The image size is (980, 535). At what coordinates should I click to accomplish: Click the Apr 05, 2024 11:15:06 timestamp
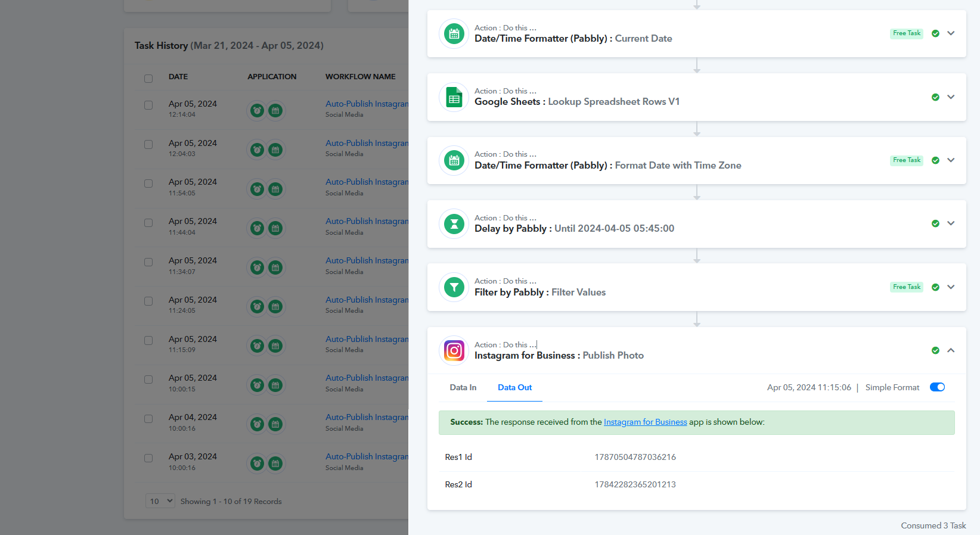tap(809, 387)
